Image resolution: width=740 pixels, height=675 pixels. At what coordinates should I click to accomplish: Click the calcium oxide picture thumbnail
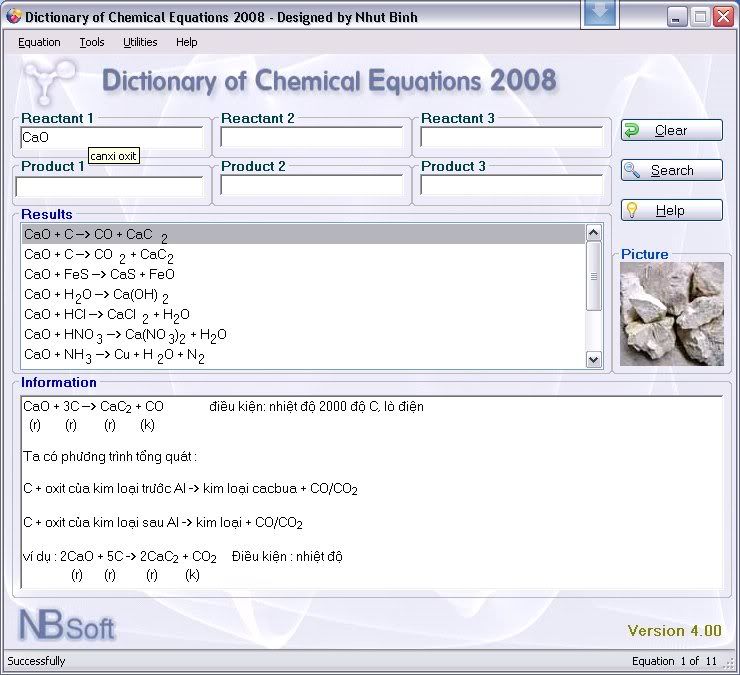672,314
